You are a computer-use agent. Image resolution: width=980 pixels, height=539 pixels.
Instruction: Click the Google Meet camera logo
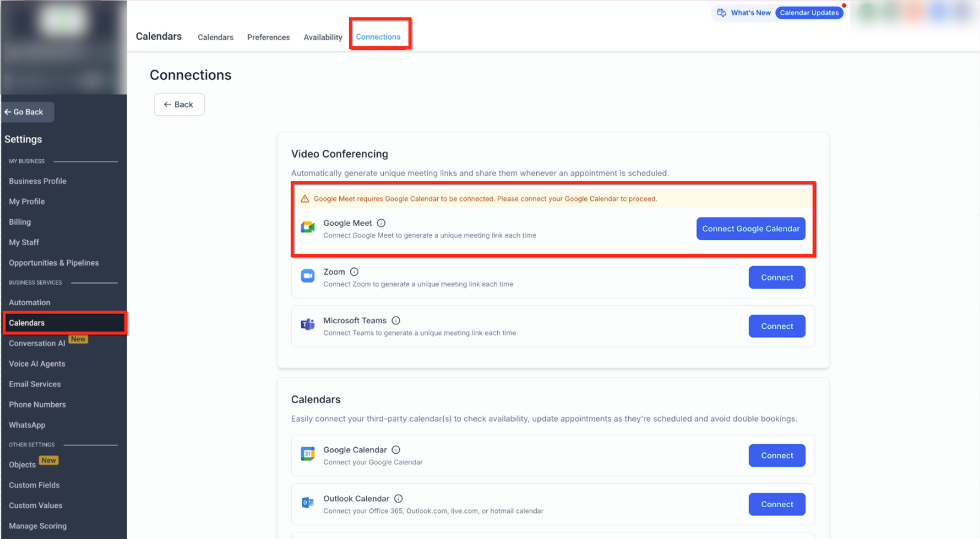307,227
